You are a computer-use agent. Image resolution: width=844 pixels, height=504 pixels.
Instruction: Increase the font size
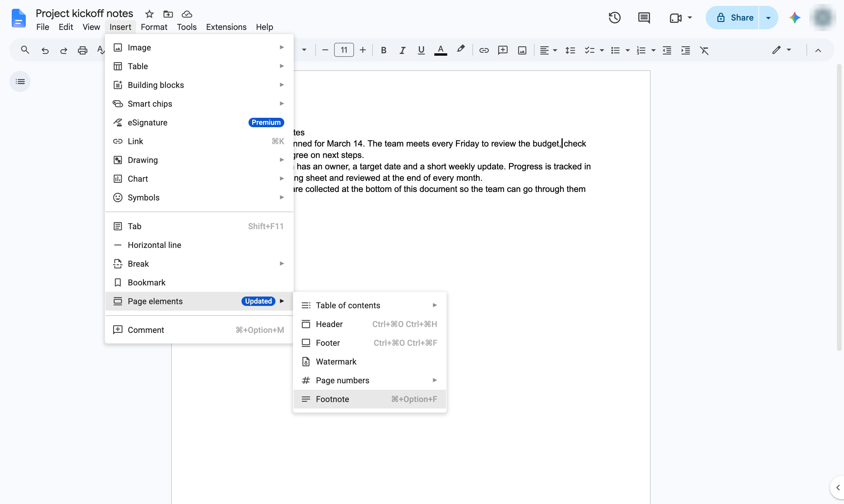(x=363, y=50)
